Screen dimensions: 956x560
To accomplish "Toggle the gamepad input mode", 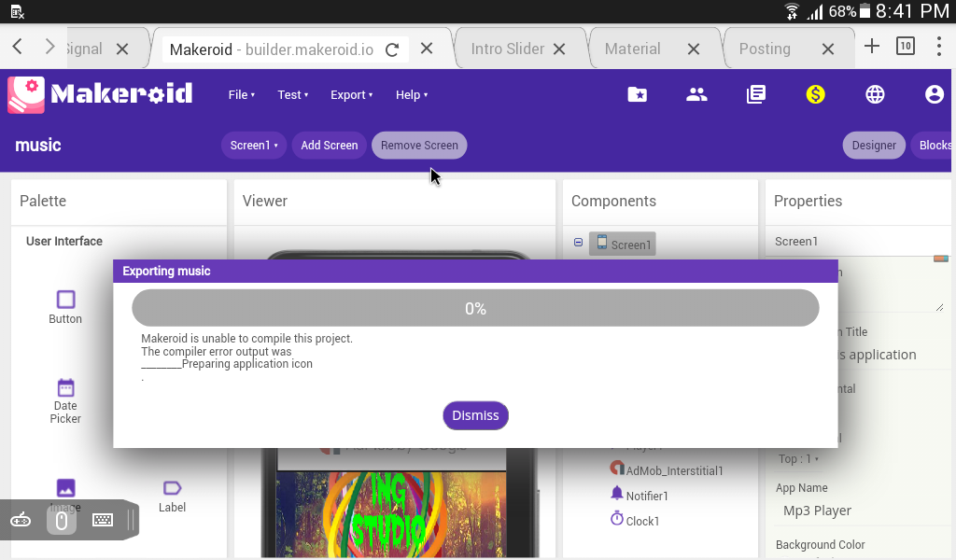I will pos(21,520).
